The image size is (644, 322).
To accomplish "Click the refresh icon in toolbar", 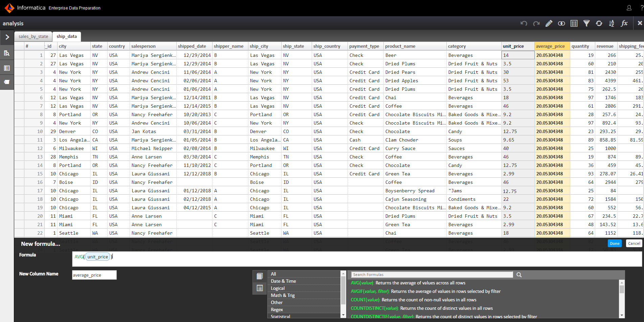I will pyautogui.click(x=599, y=23).
